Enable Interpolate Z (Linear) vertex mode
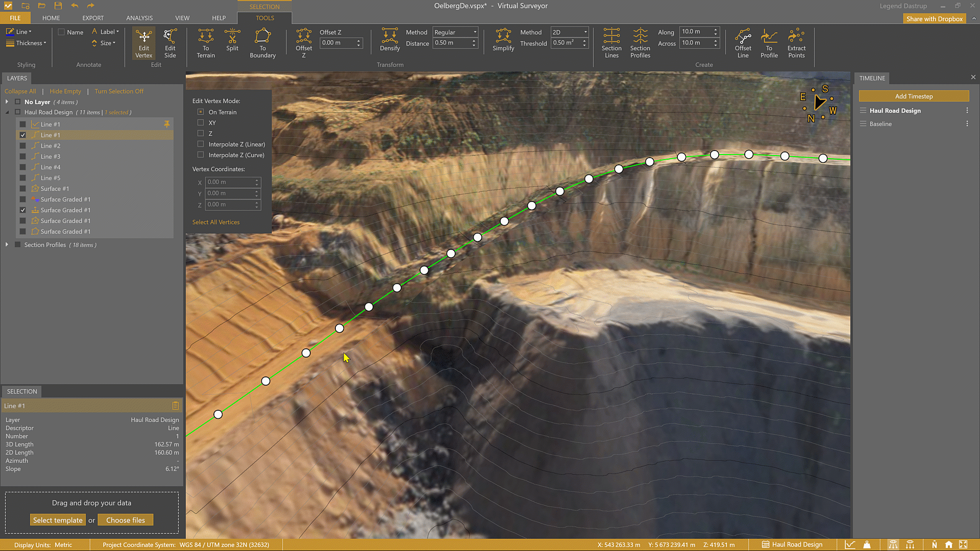980x551 pixels. 201,144
